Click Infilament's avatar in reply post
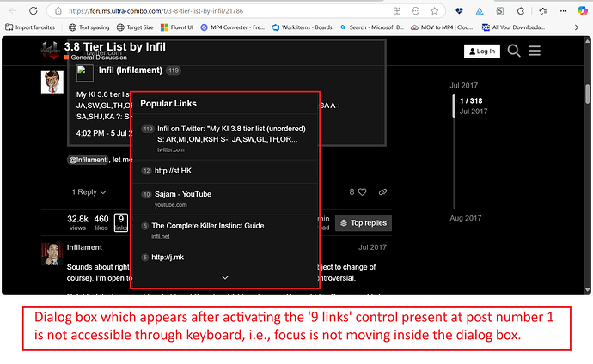The height and width of the screenshot is (364, 593). 52,254
